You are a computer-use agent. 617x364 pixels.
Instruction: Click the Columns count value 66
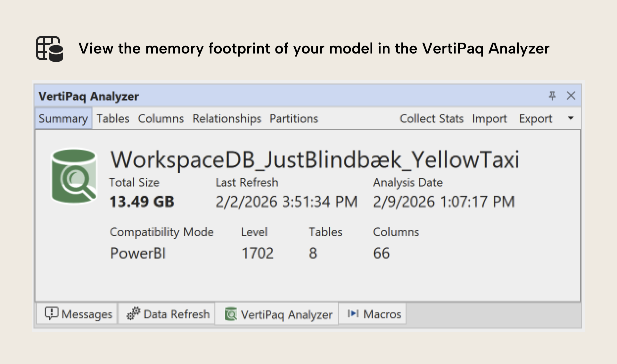[381, 253]
